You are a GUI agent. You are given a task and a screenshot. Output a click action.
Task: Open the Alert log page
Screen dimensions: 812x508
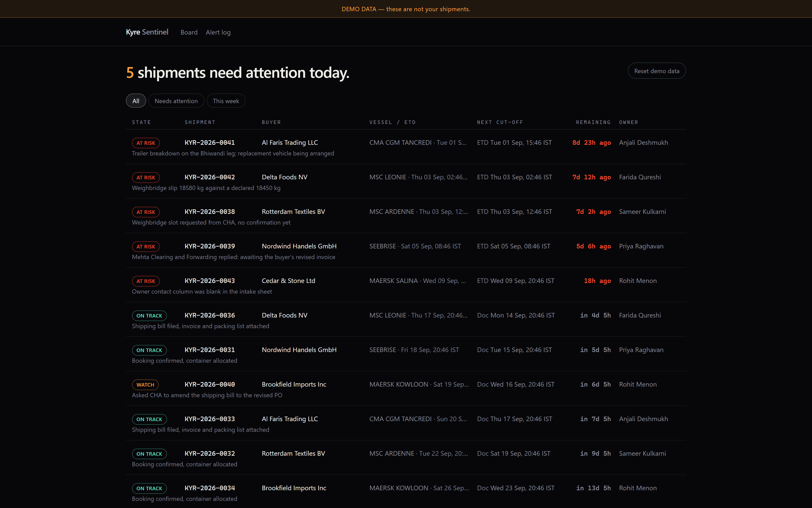coord(218,32)
